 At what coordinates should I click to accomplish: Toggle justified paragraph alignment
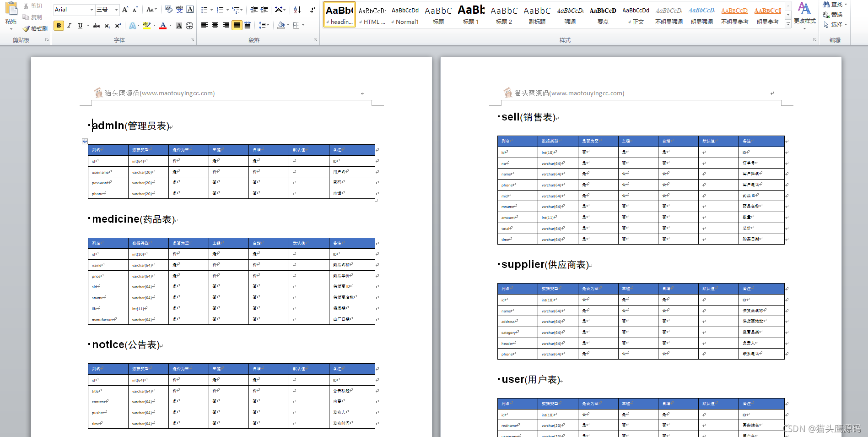[x=237, y=25]
